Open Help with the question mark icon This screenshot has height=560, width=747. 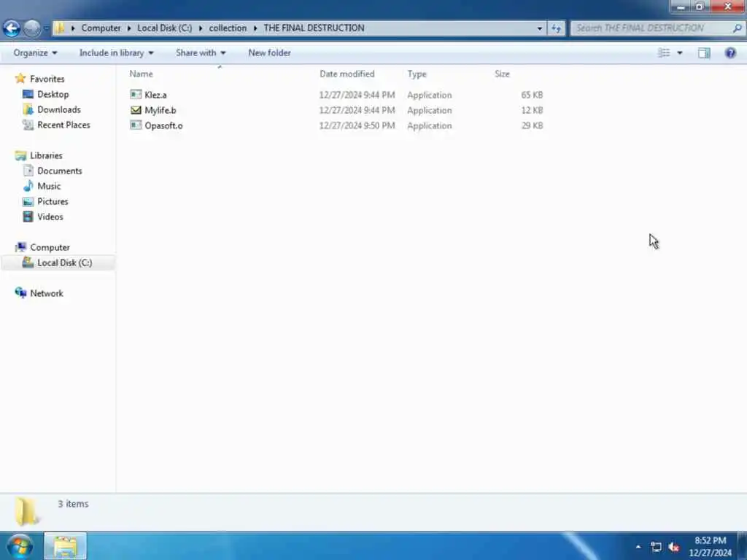pyautogui.click(x=729, y=52)
